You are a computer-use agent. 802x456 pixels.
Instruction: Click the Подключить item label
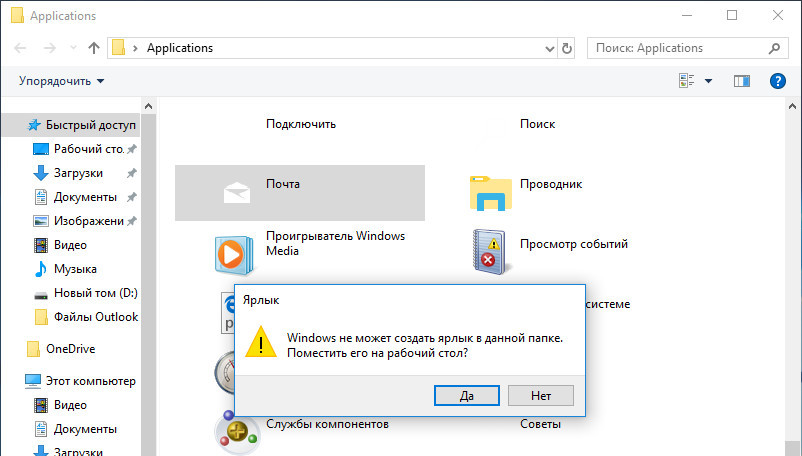[301, 124]
